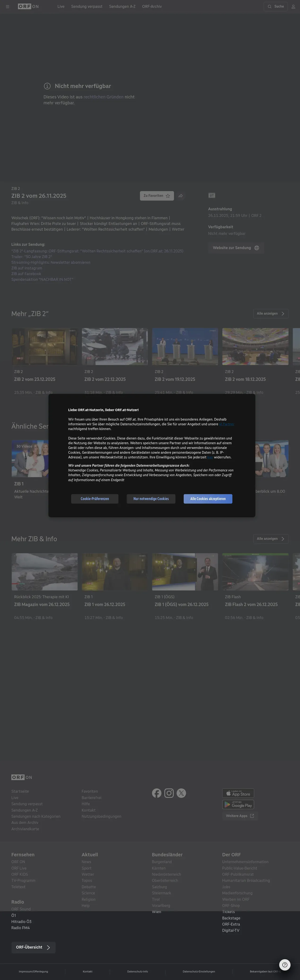Image resolution: width=300 pixels, height=980 pixels.
Task: Open thumbnail of ZIB 2 vom 18.12.2025
Action: 256,347
